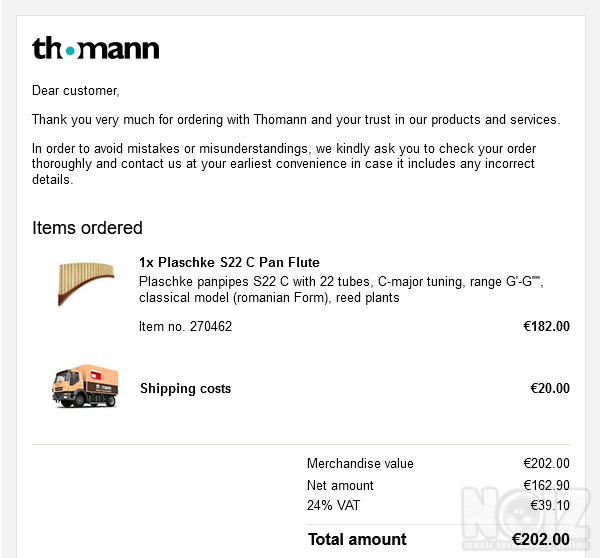The image size is (600, 558).
Task: Click the €202.00 merchandise value figure
Action: click(x=546, y=463)
